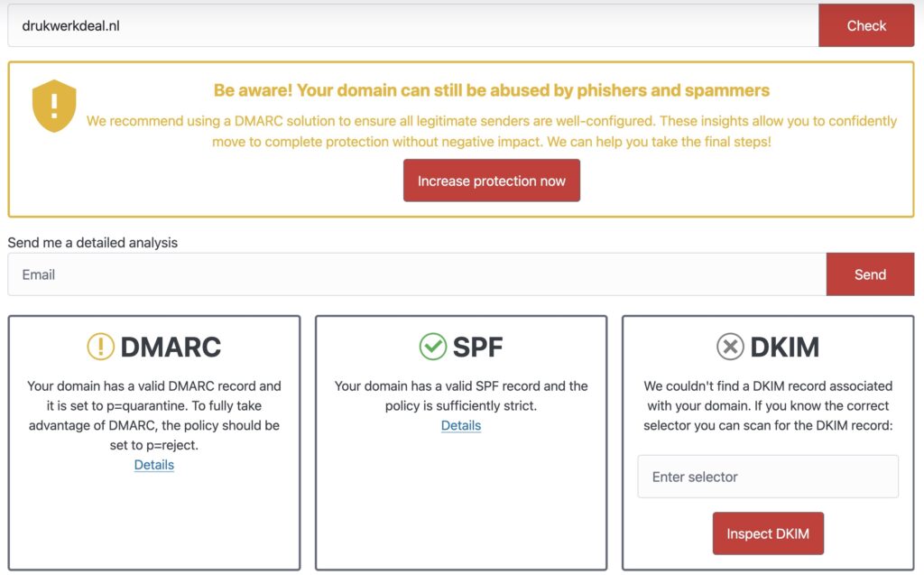Click the DKIM card heading

(x=784, y=347)
